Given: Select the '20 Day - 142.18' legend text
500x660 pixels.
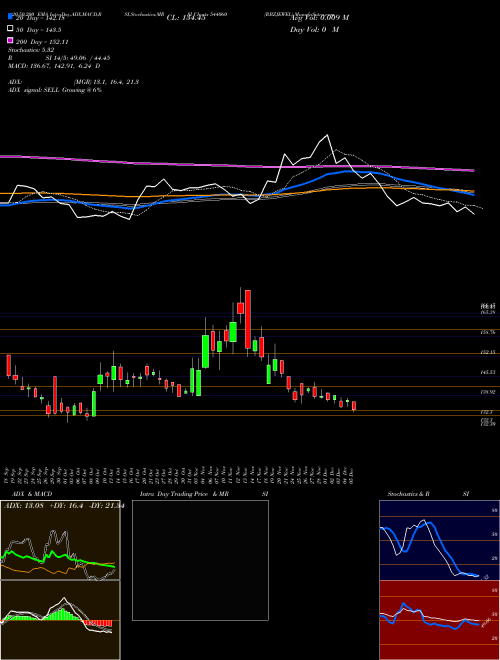Looking at the screenshot, I should click(39, 18).
